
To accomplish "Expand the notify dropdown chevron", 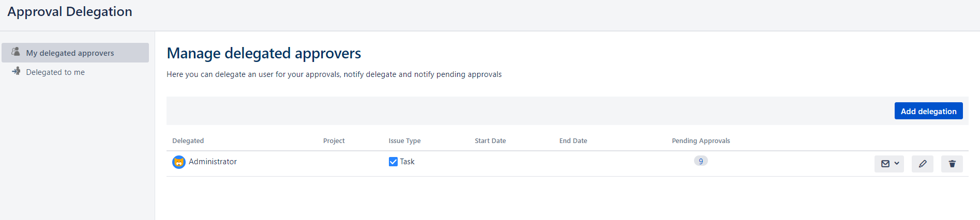I will tap(897, 164).
